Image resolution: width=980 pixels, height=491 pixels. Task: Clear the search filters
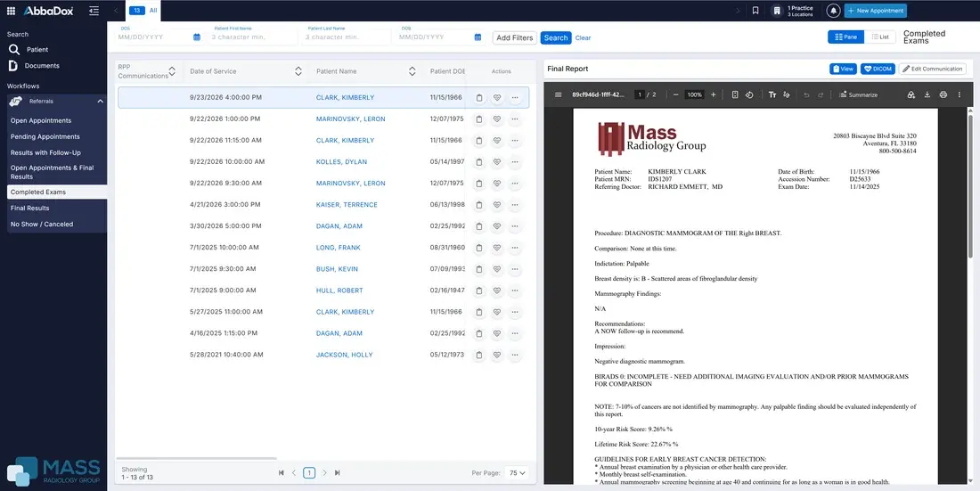(584, 37)
